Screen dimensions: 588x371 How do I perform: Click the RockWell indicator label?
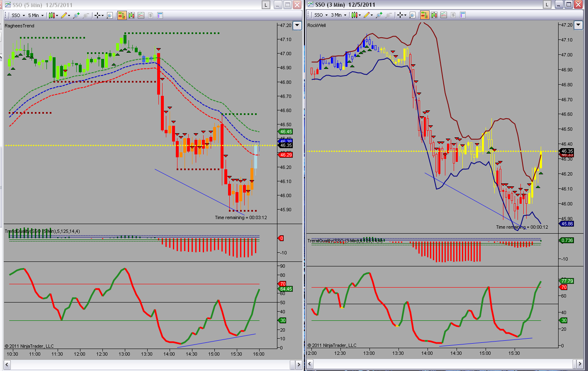click(317, 25)
